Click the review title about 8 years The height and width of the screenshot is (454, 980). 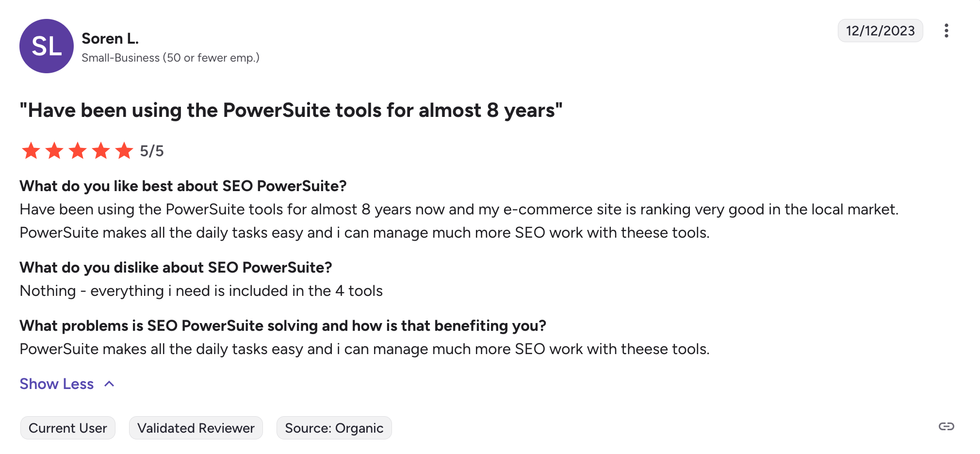click(291, 111)
